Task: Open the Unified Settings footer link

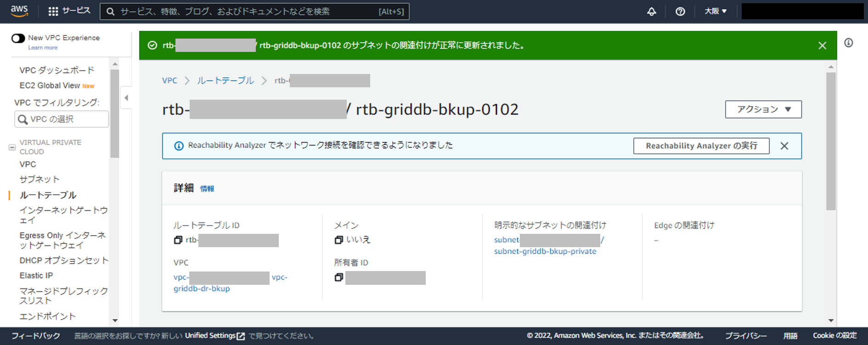Action: [215, 336]
